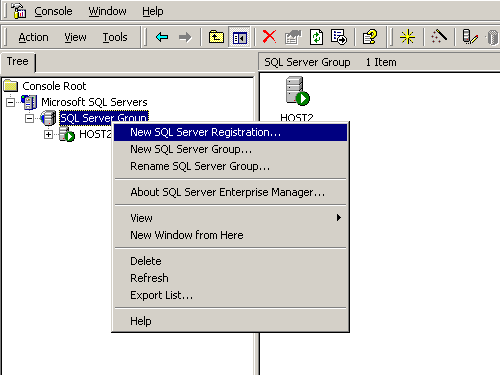The height and width of the screenshot is (375, 500).
Task: Click the MMC console icon in menu bar
Action: [18, 10]
